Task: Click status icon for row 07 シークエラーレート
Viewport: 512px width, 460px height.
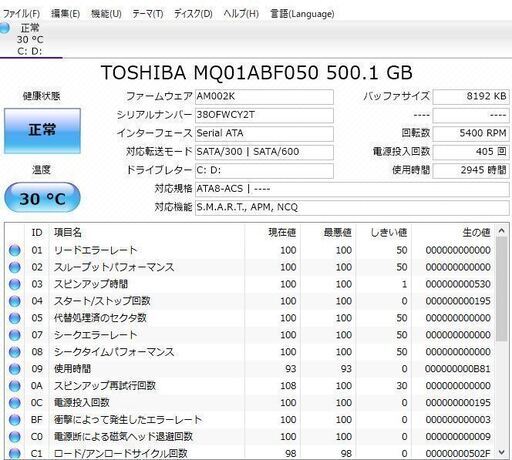Action: click(x=14, y=335)
